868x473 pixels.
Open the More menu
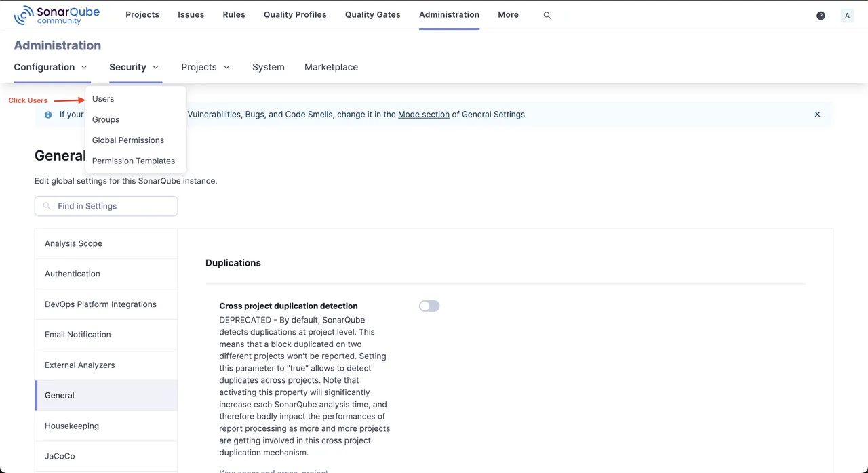click(x=508, y=14)
